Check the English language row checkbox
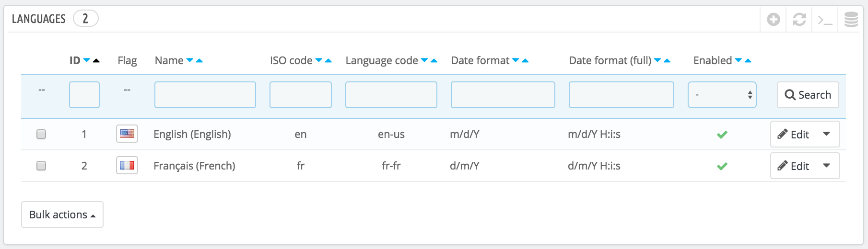This screenshot has width=868, height=249. [41, 134]
